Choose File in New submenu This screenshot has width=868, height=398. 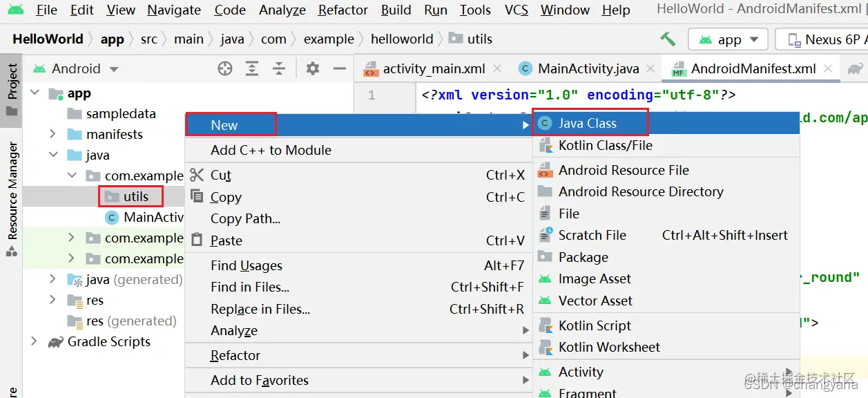(666, 214)
